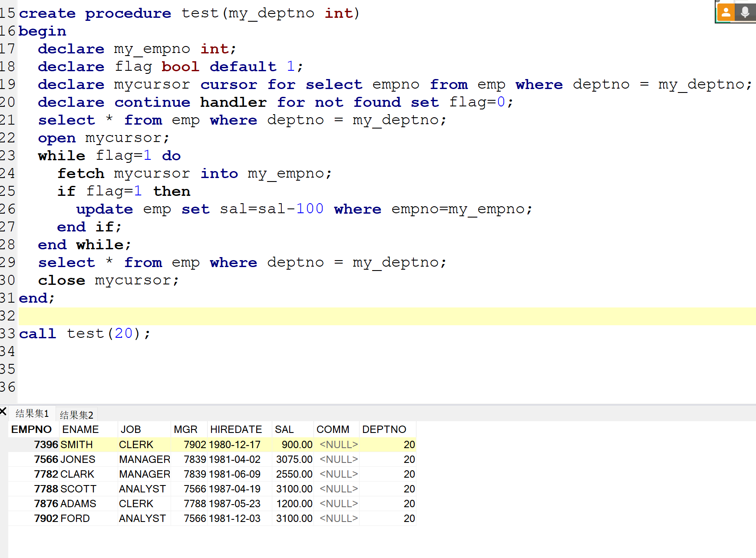Close the results panel with X
Viewport: 756px width, 558px height.
pos(3,411)
